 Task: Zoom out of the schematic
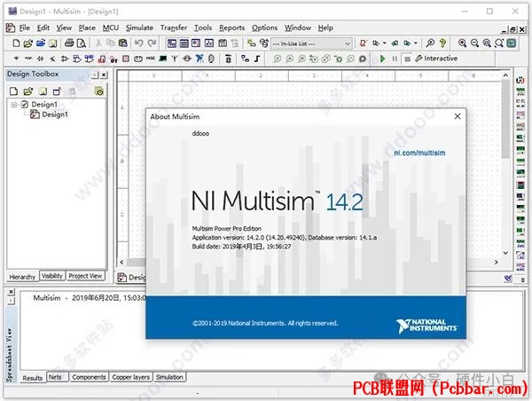pyautogui.click(x=474, y=43)
